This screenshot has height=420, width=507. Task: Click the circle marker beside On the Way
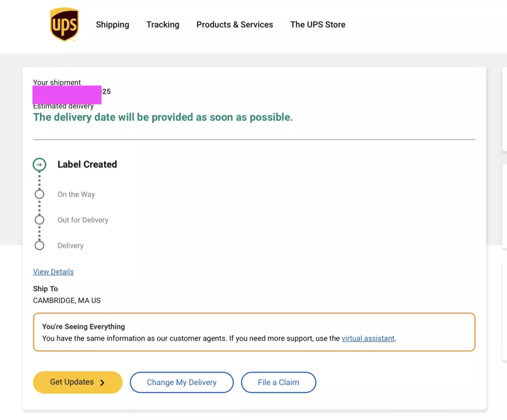pos(39,194)
